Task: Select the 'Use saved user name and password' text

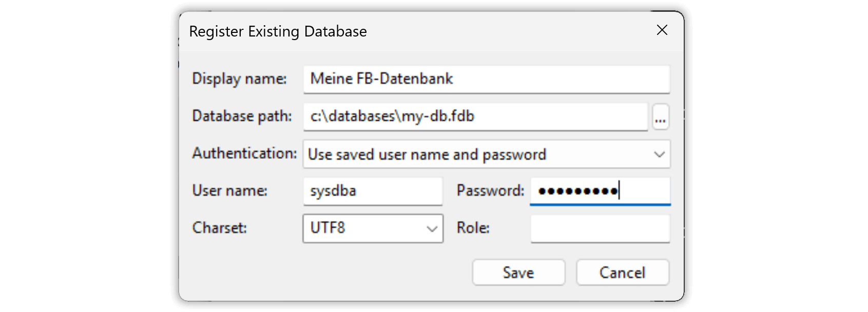Action: 427,154
